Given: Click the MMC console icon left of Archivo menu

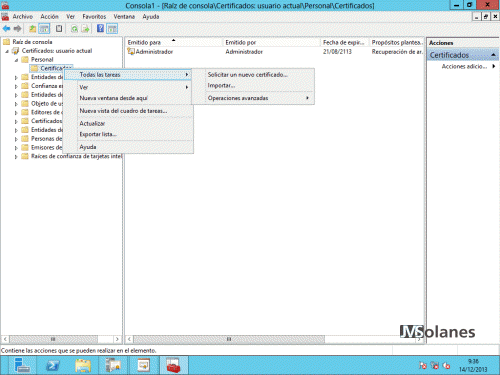Looking at the screenshot, I should pyautogui.click(x=5, y=17).
